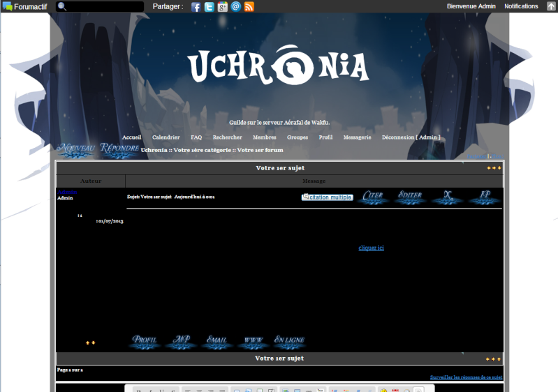Image resolution: width=558 pixels, height=392 pixels.
Task: Open the WWW website button
Action: coord(253,342)
